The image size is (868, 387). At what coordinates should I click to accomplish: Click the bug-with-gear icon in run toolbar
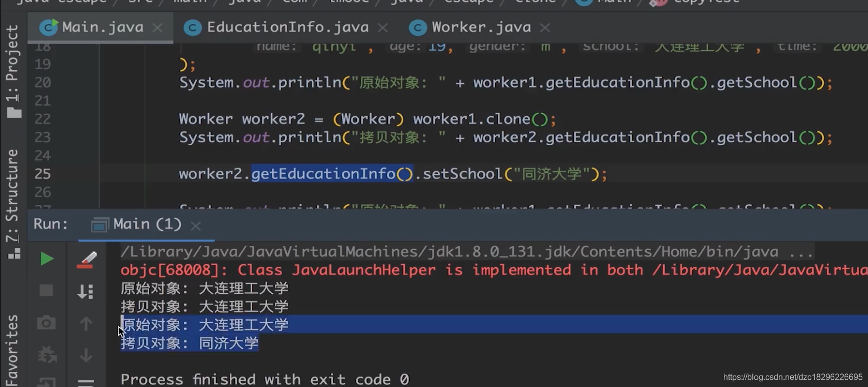point(47,355)
